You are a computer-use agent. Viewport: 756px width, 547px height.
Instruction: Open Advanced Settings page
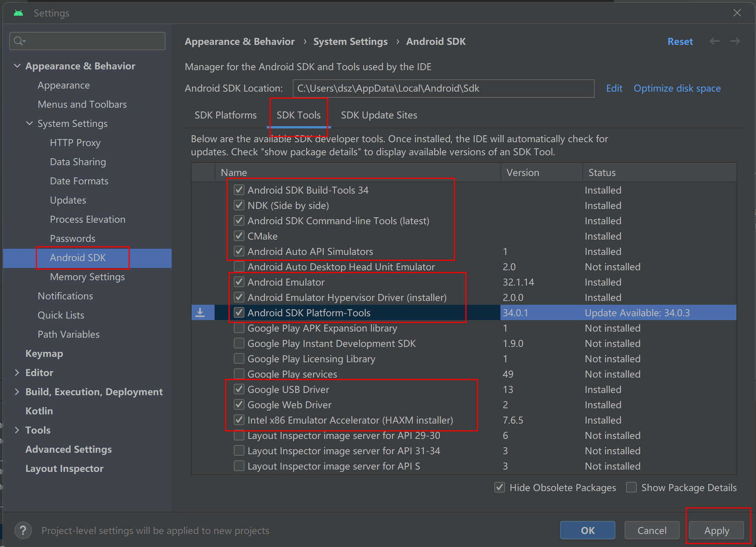point(69,449)
